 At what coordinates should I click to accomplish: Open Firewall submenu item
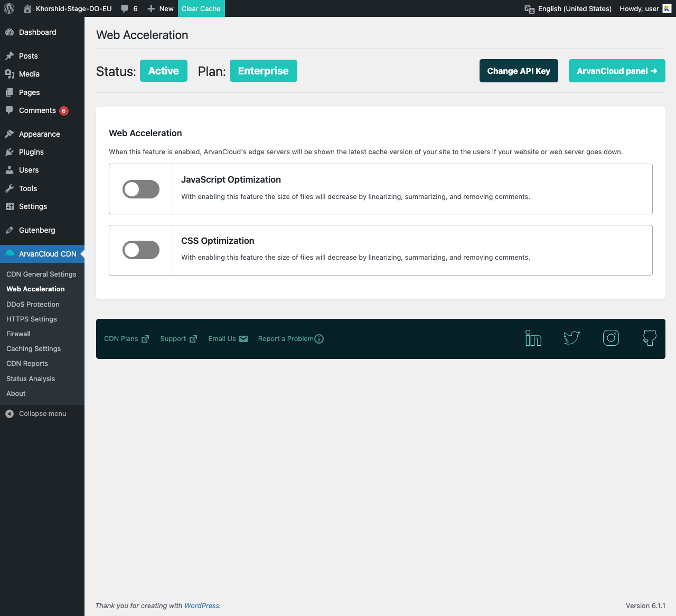[x=18, y=334]
